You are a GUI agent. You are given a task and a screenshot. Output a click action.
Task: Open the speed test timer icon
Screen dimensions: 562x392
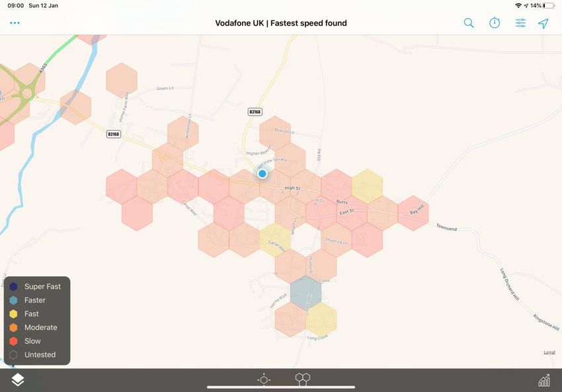click(x=495, y=22)
